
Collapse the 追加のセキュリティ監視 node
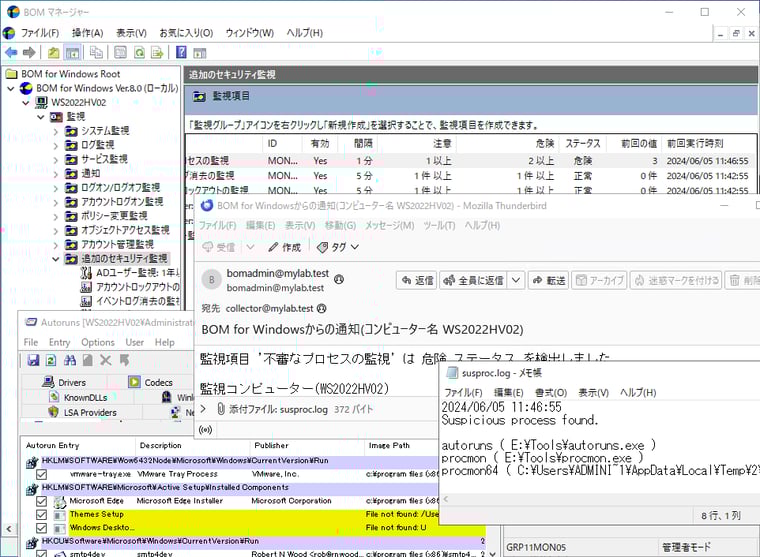[x=56, y=259]
